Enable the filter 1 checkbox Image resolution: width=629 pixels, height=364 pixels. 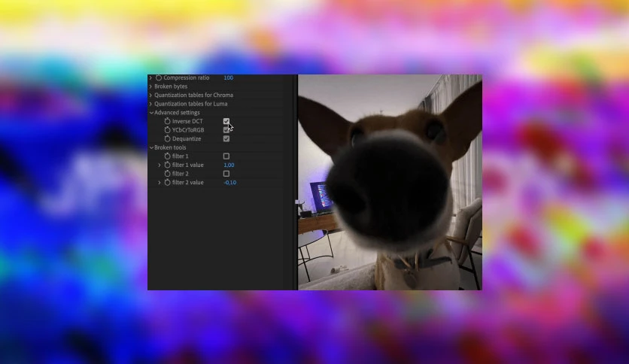[226, 156]
